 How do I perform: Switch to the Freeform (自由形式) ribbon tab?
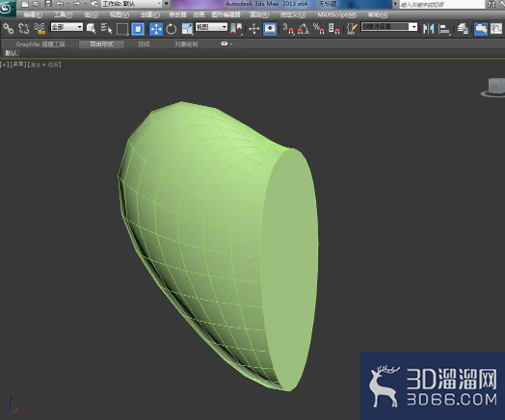(102, 44)
